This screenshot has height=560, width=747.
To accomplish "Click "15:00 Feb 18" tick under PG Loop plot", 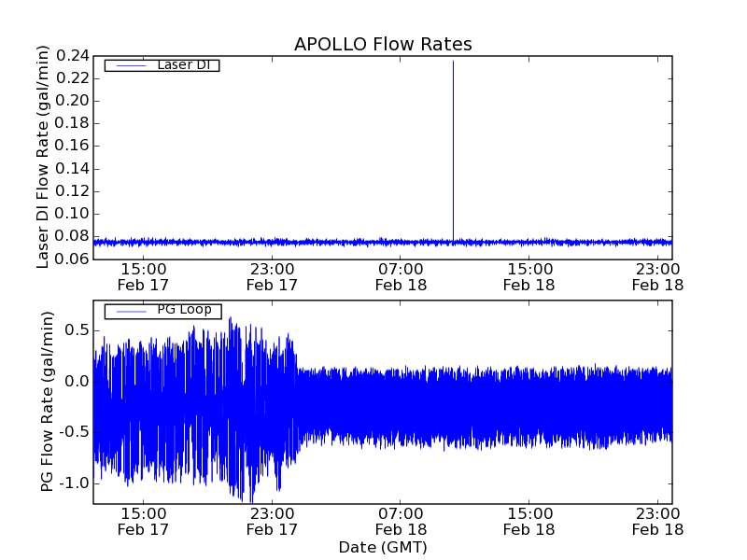I will click(529, 522).
